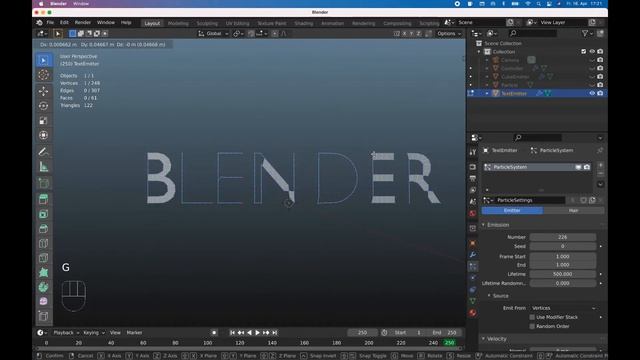Pick the Bevel tool

pyautogui.click(x=44, y=229)
